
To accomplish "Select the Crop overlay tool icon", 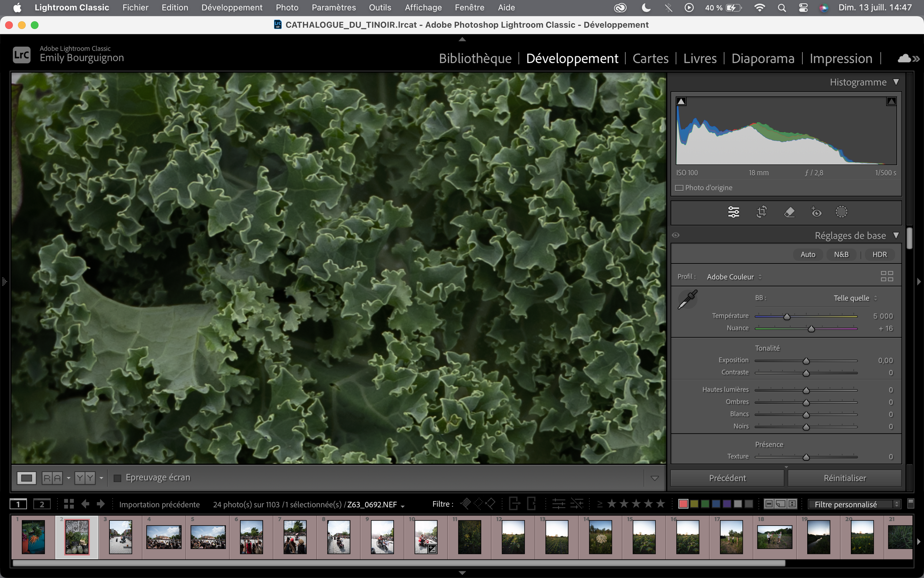I will 761,212.
